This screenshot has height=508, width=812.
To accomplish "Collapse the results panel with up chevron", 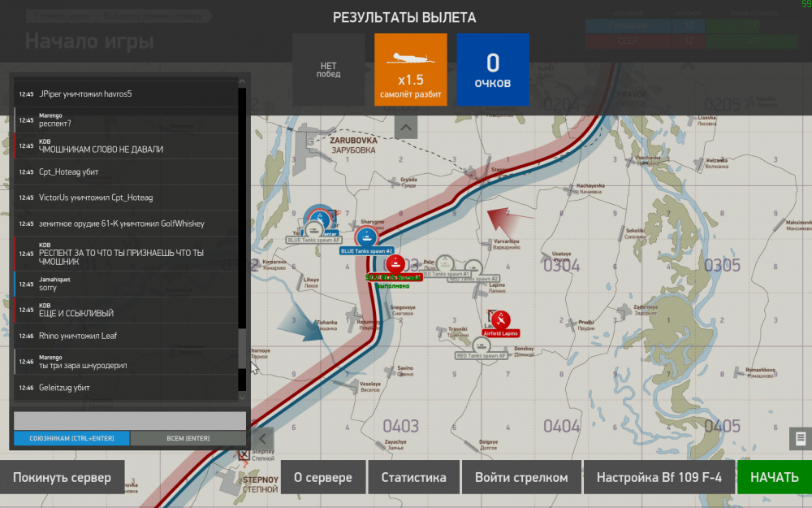I will coord(406,128).
